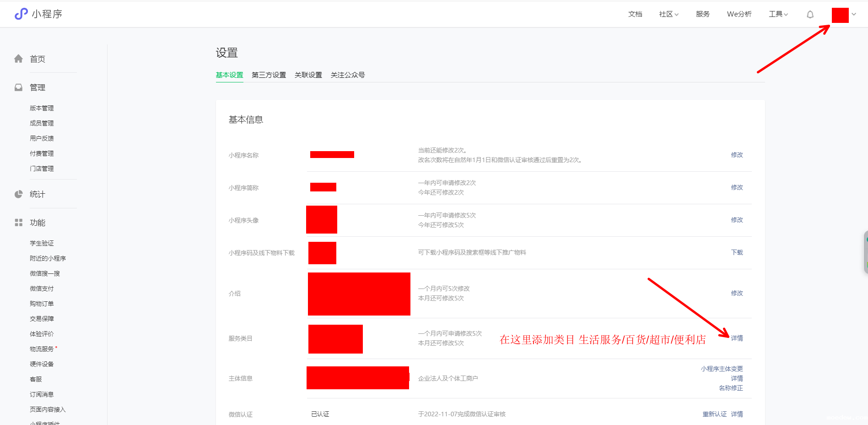868x425 pixels.
Task: Click the 小程序 logo icon
Action: [21, 14]
